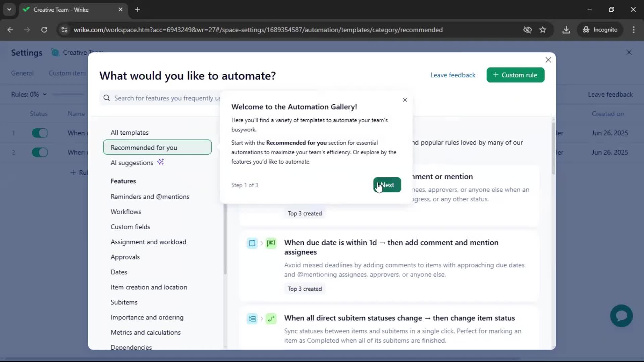Open the General settings tab
This screenshot has height=362, width=644.
(22, 73)
